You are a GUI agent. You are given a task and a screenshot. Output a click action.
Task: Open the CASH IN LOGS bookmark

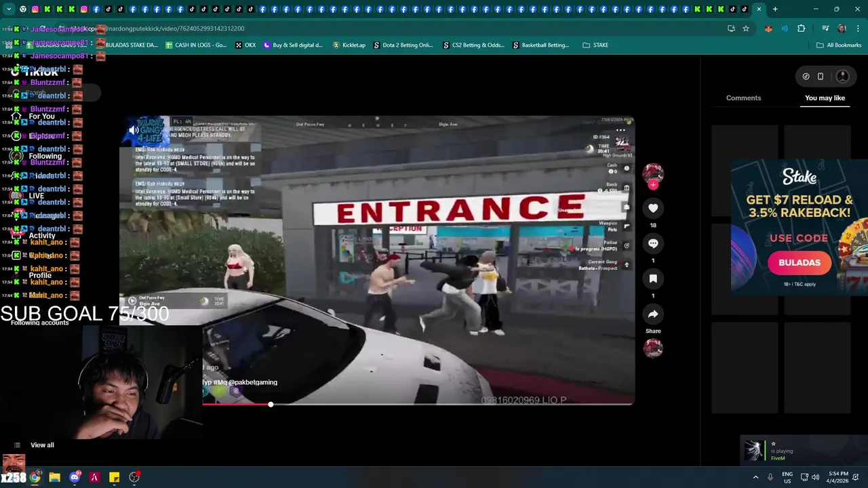click(x=195, y=45)
